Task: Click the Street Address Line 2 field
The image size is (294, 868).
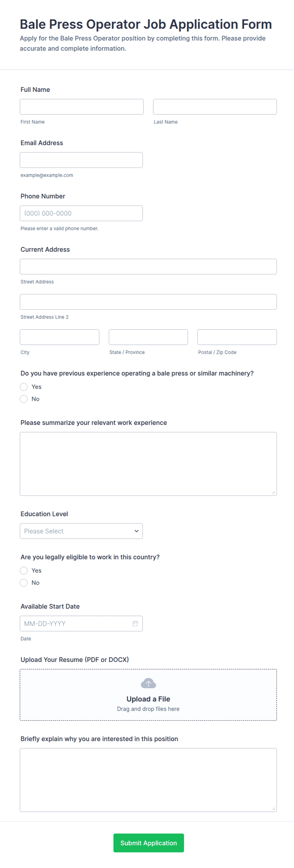Action: pyautogui.click(x=148, y=301)
